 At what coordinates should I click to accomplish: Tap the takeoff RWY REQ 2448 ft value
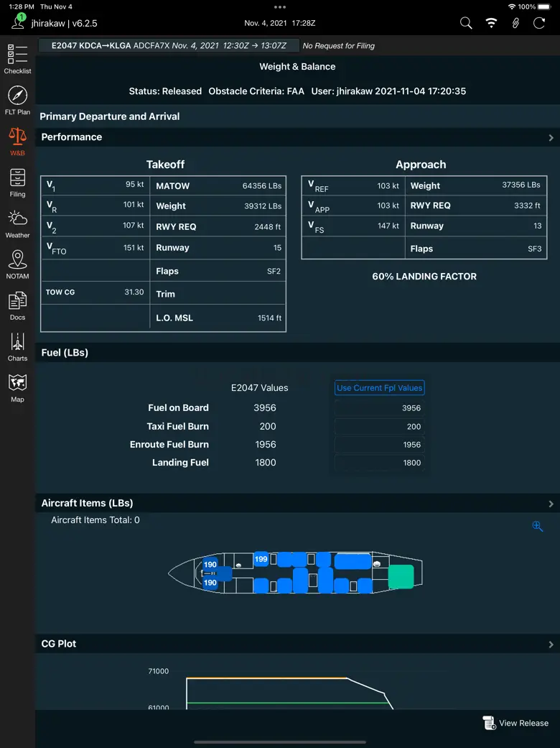(x=268, y=227)
